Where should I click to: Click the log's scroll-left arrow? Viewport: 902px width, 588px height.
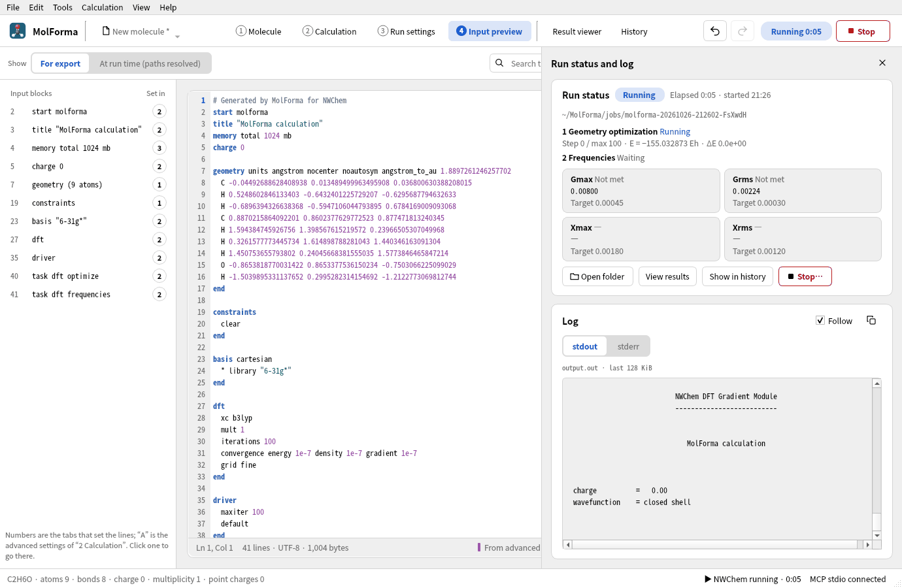(x=568, y=544)
